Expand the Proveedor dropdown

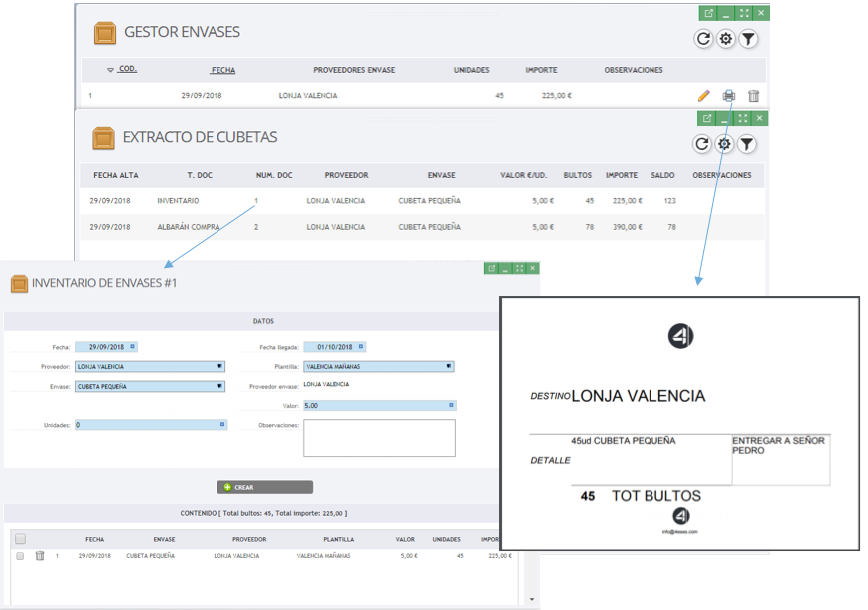point(219,366)
